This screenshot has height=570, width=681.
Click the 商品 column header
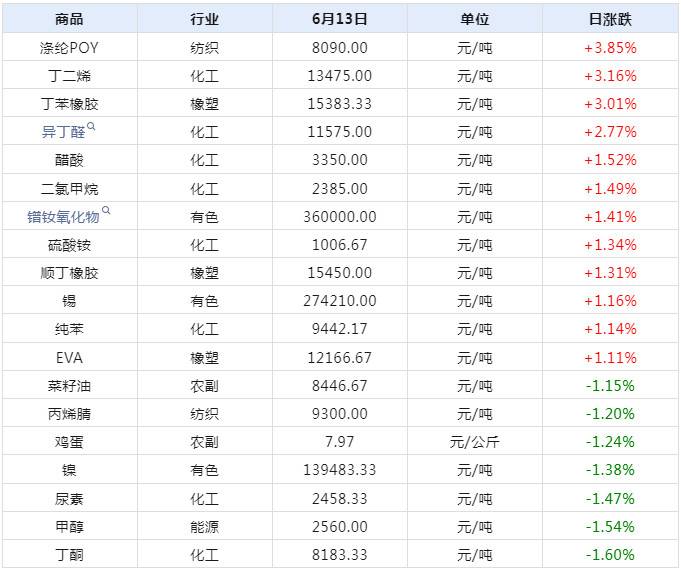[x=70, y=19]
